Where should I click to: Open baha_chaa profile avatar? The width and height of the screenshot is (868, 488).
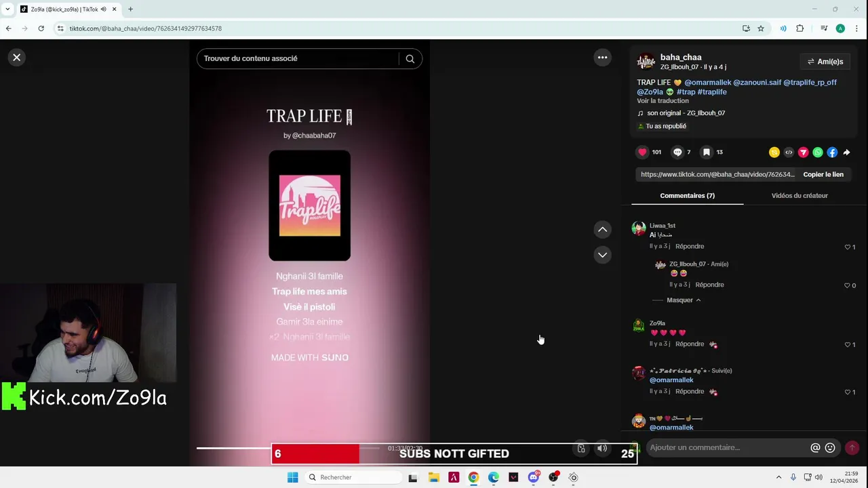coord(646,62)
